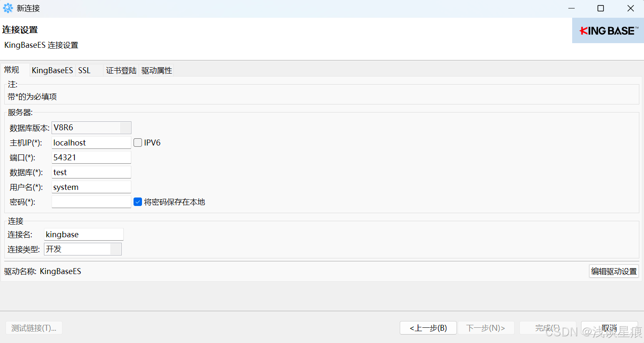The image size is (644, 343).
Task: Go back with <上一步(B) button
Action: [x=428, y=328]
